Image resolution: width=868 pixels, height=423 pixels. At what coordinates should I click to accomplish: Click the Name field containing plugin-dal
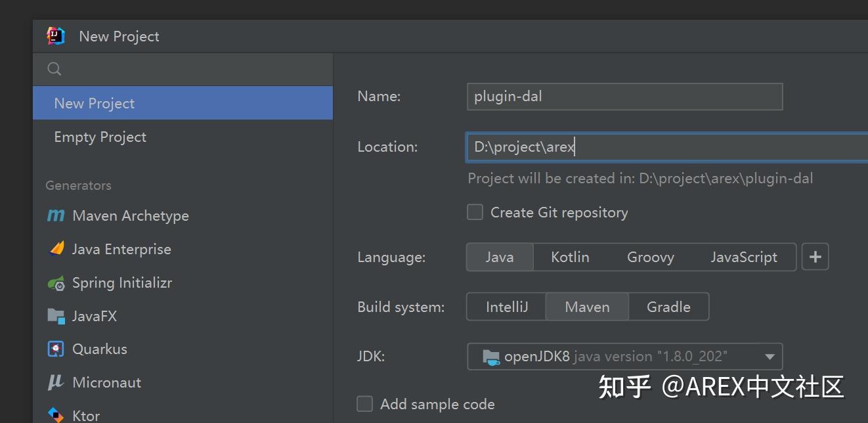click(x=624, y=97)
